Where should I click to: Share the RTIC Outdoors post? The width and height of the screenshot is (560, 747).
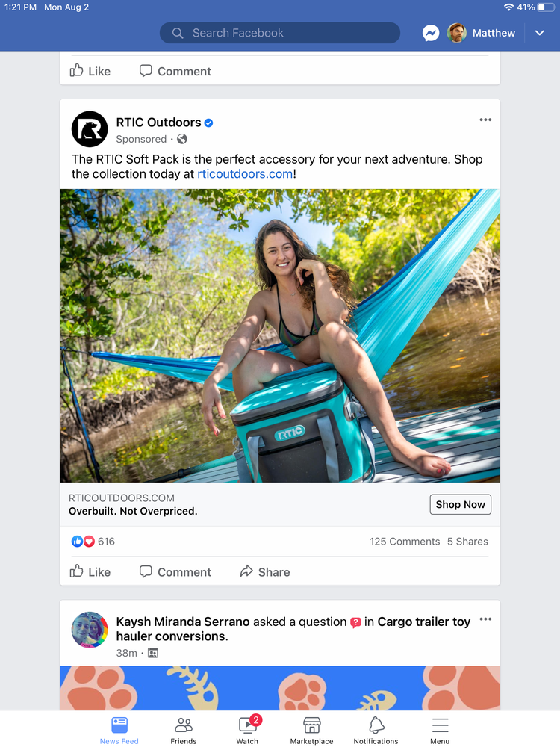click(265, 572)
